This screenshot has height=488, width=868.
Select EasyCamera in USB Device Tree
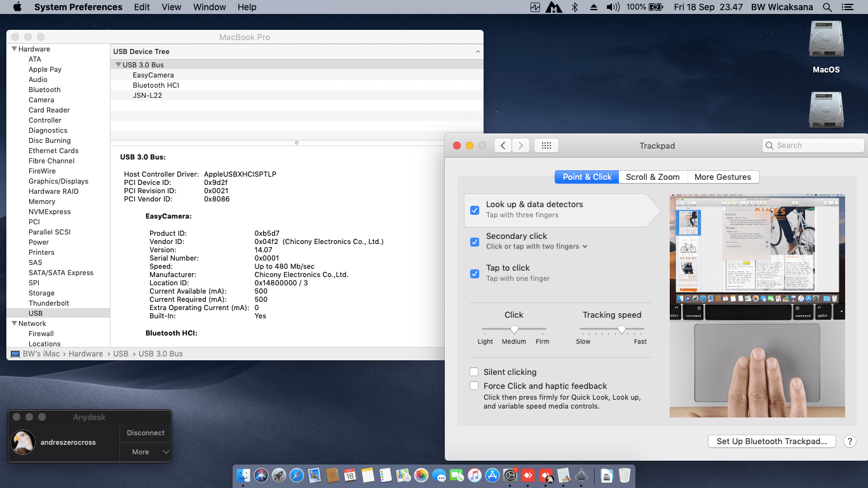coord(153,75)
